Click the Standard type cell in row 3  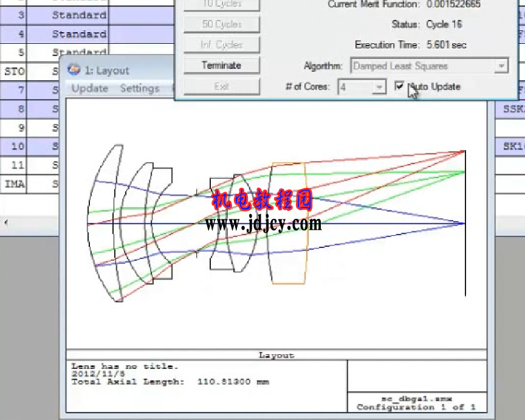[x=68, y=15]
